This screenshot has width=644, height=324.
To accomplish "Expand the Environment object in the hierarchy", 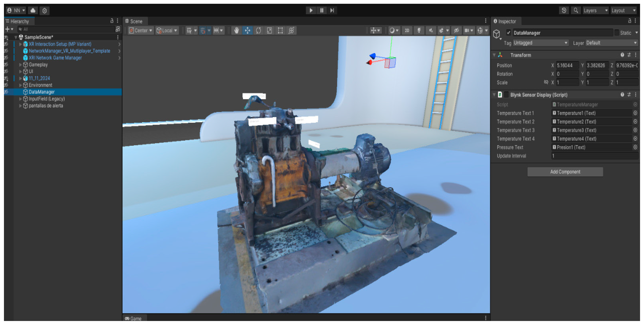I will click(x=20, y=85).
